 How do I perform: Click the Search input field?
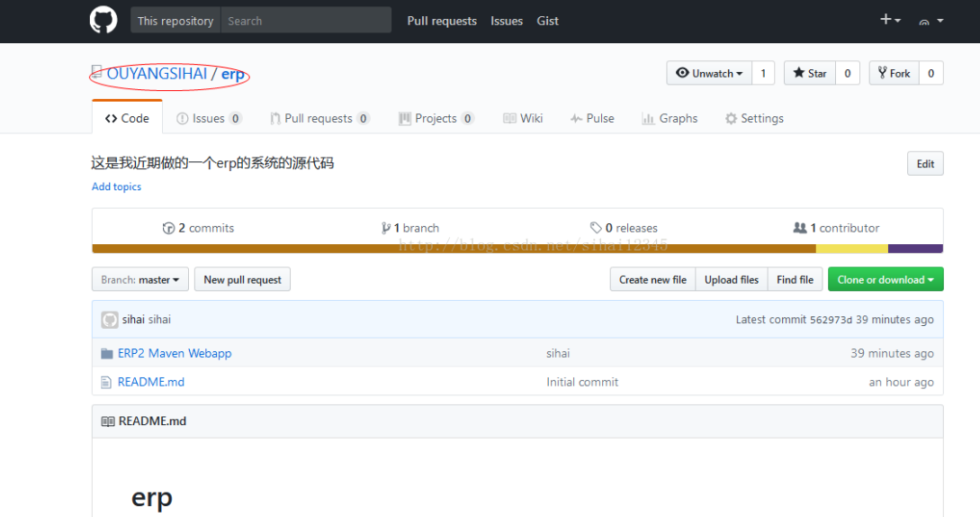pos(306,21)
